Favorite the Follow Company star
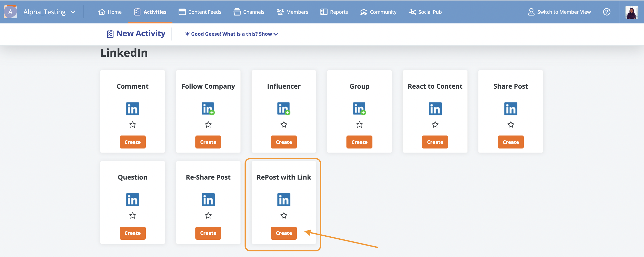Image resolution: width=644 pixels, height=257 pixels. (x=208, y=125)
